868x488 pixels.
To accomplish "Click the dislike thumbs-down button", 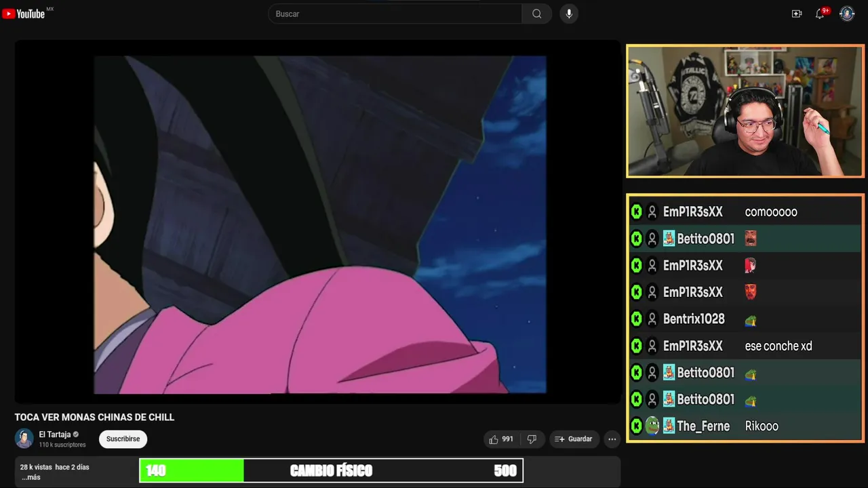I will (532, 439).
